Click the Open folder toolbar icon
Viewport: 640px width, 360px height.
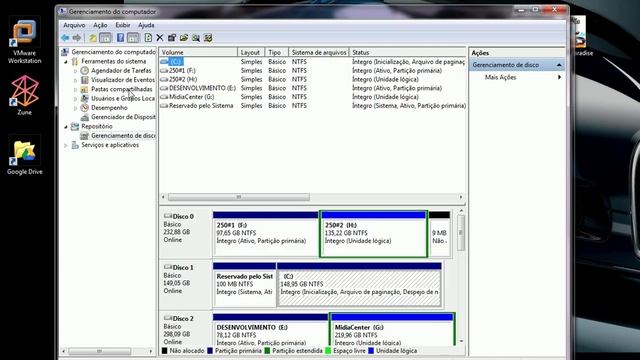point(184,38)
